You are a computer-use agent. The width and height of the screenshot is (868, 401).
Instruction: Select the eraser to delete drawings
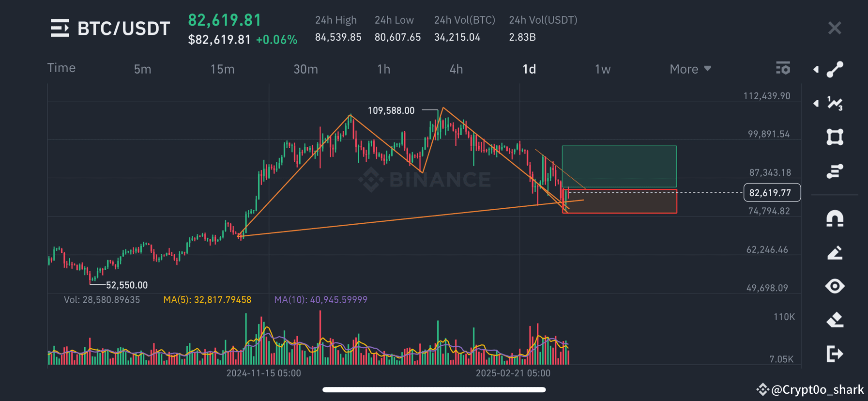pyautogui.click(x=835, y=320)
